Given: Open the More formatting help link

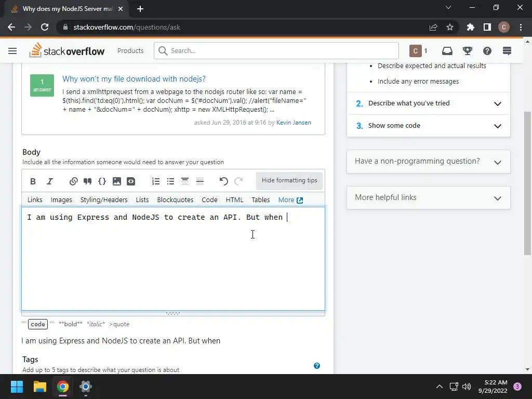Looking at the screenshot, I should tap(290, 200).
